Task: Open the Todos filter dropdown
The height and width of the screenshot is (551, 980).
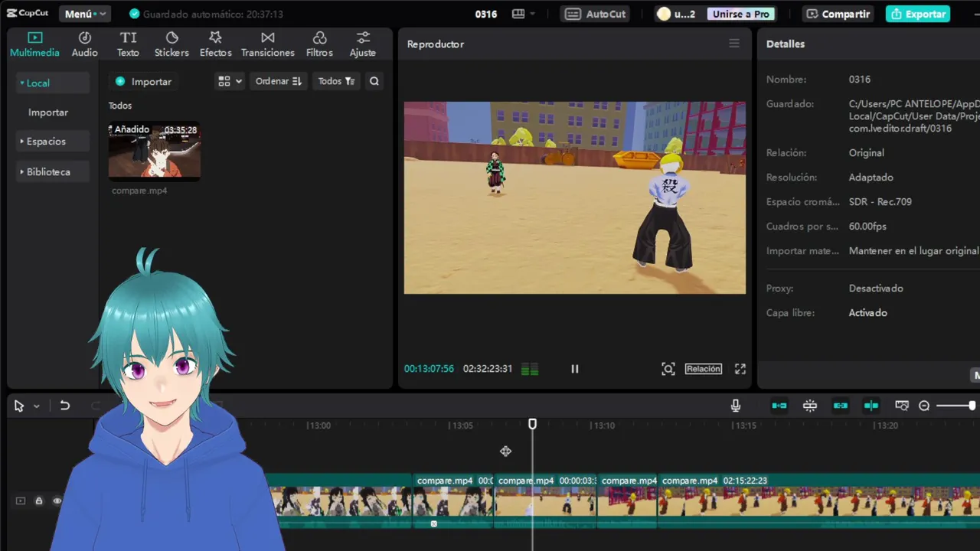Action: coord(336,81)
